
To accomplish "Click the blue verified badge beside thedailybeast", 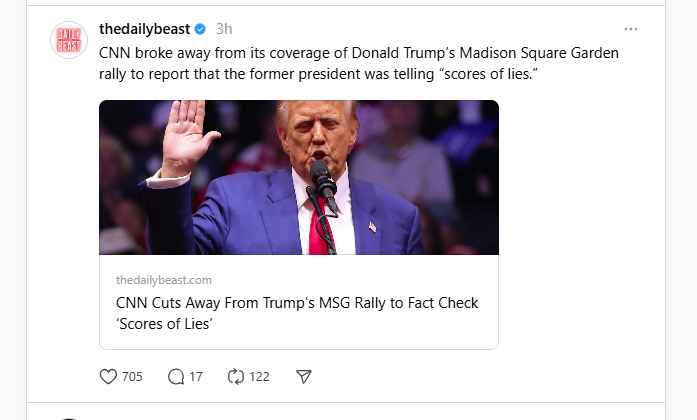I will click(x=199, y=29).
